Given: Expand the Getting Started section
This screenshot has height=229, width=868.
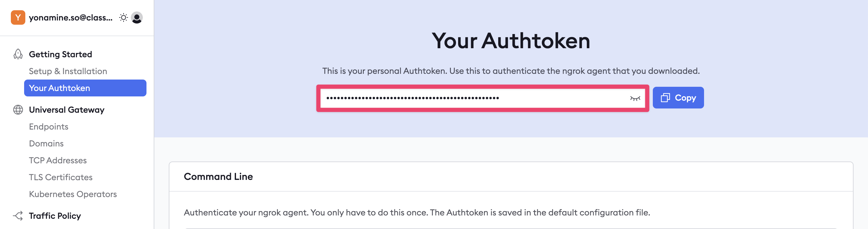Looking at the screenshot, I should tap(60, 54).
